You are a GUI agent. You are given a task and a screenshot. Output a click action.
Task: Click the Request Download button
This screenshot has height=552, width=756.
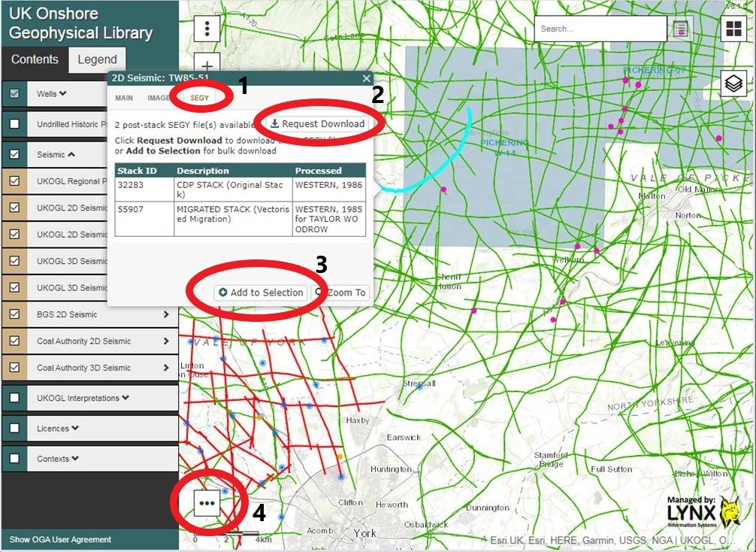(317, 124)
